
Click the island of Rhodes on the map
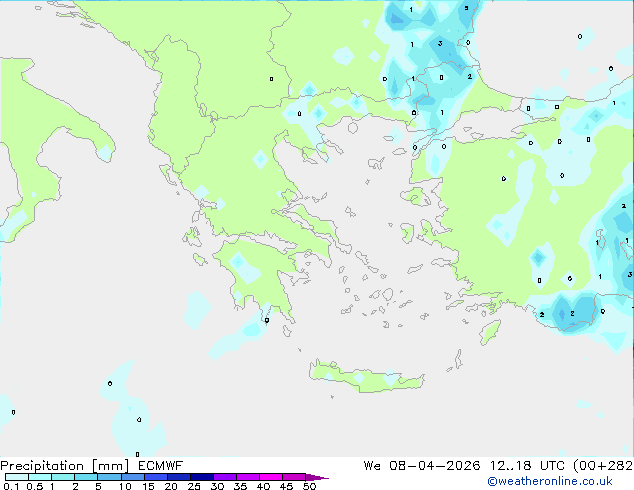coord(490,332)
